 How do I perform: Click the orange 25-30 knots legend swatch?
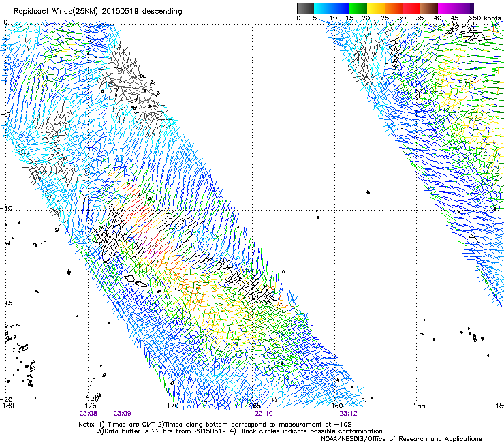(x=394, y=8)
